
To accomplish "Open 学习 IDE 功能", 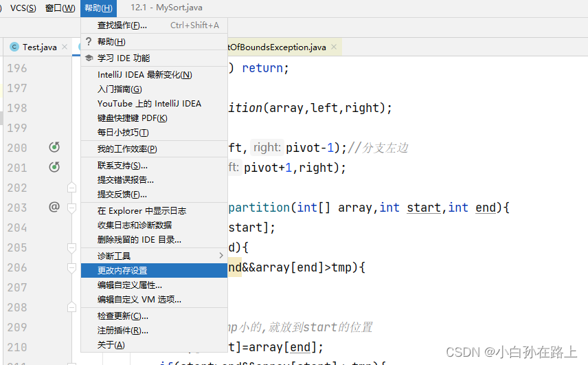I will tap(154, 58).
